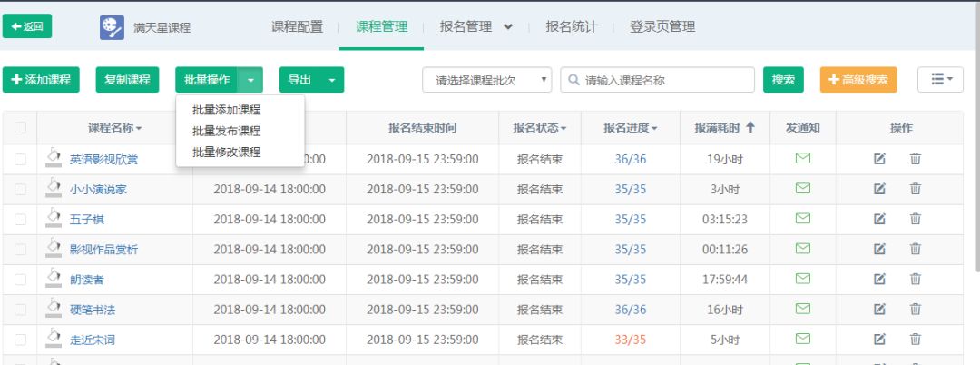The width and height of the screenshot is (980, 365).
Task: Edit the 朗读者 course
Action: pyautogui.click(x=879, y=279)
